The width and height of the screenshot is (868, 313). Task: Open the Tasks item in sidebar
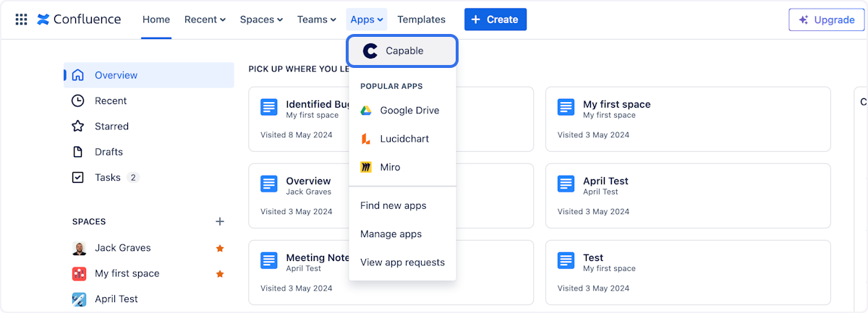[x=149, y=177]
